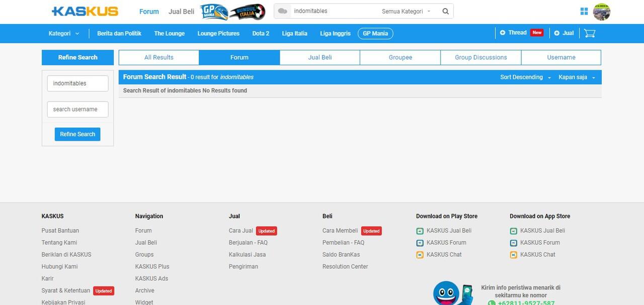Screen dimensions: 644x305
Task: Open the Kategori menu dropdown
Action: click(x=64, y=34)
